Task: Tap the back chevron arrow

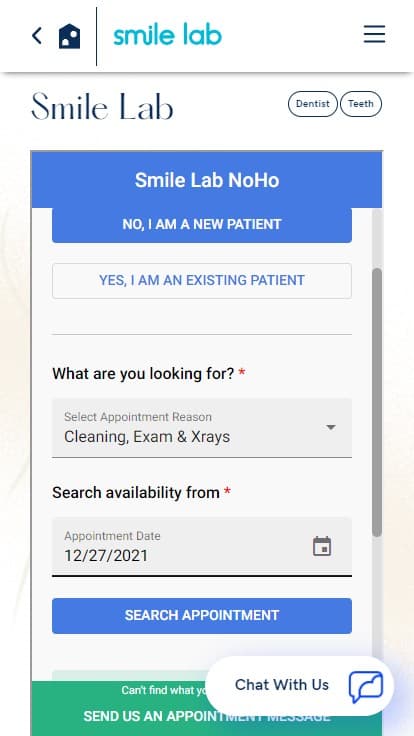Action: pyautogui.click(x=37, y=36)
